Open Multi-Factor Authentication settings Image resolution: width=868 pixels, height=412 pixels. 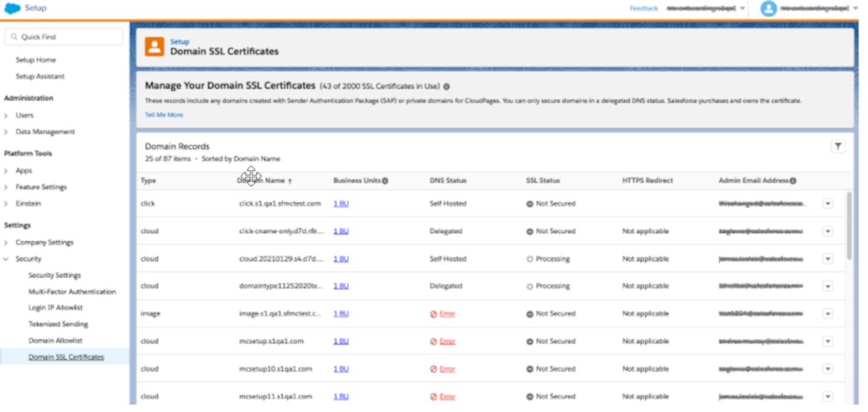(72, 292)
